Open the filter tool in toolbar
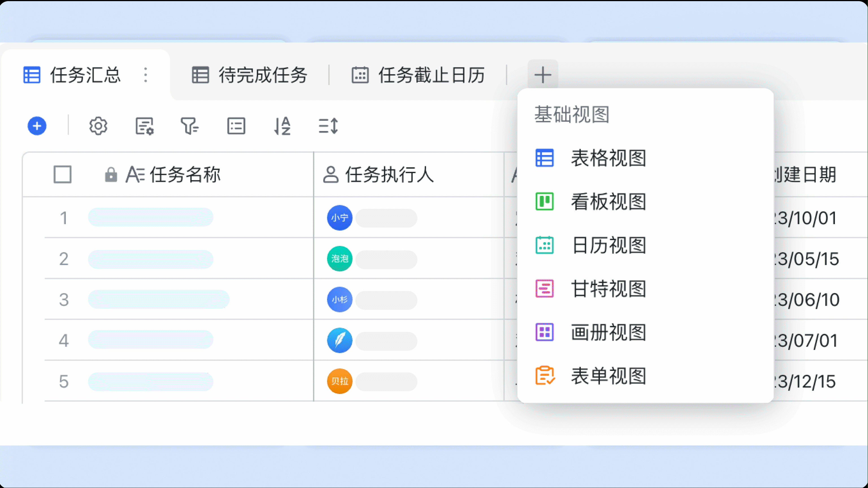The image size is (868, 488). tap(190, 126)
